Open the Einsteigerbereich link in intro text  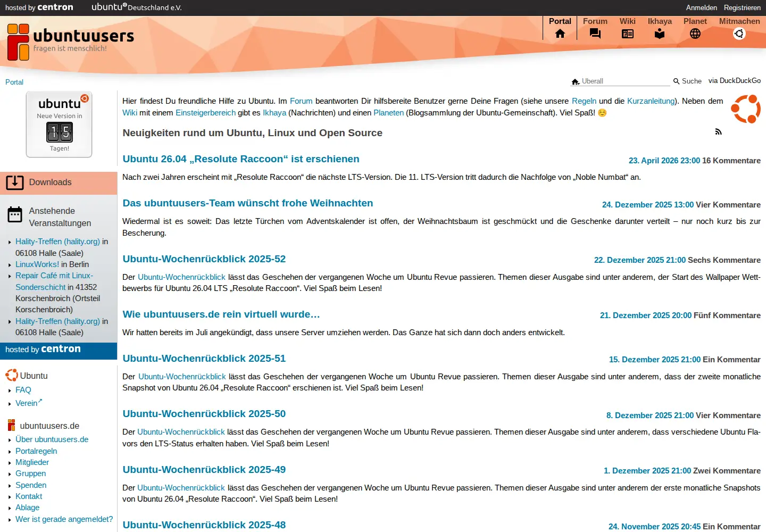point(205,113)
